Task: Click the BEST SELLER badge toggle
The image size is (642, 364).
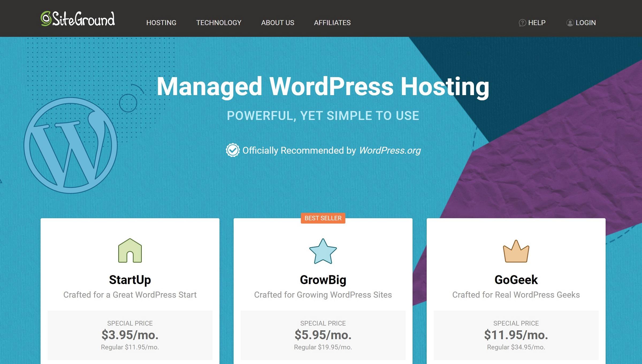Action: [x=323, y=218]
